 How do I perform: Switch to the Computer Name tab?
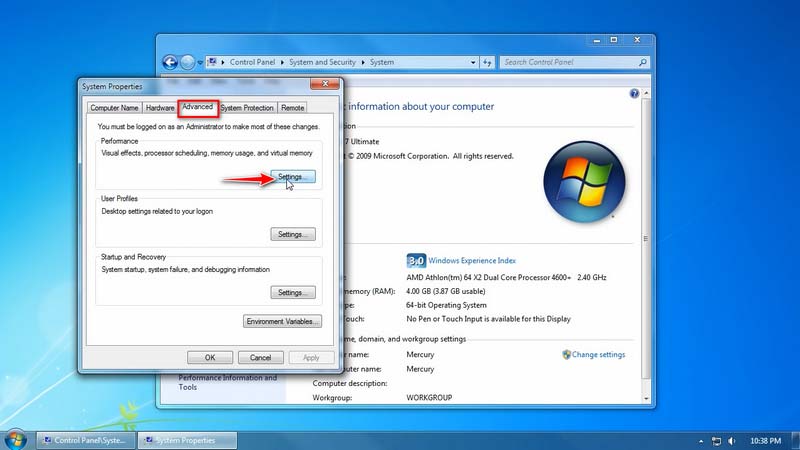pos(114,108)
